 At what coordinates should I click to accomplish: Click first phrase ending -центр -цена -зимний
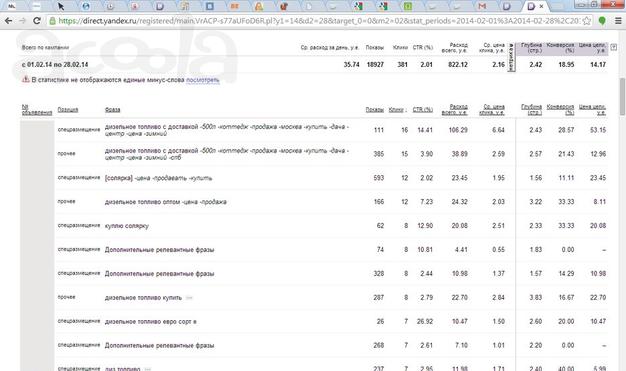pos(227,130)
